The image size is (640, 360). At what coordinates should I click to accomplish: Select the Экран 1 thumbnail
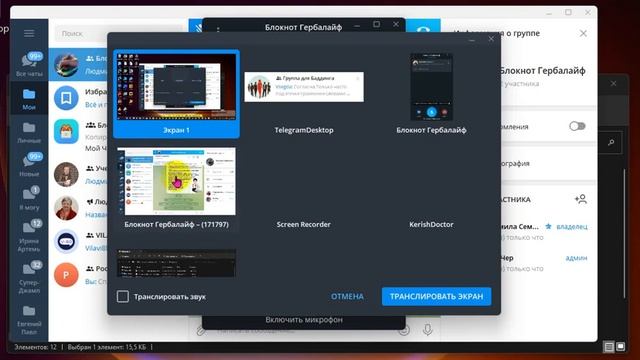tap(176, 94)
